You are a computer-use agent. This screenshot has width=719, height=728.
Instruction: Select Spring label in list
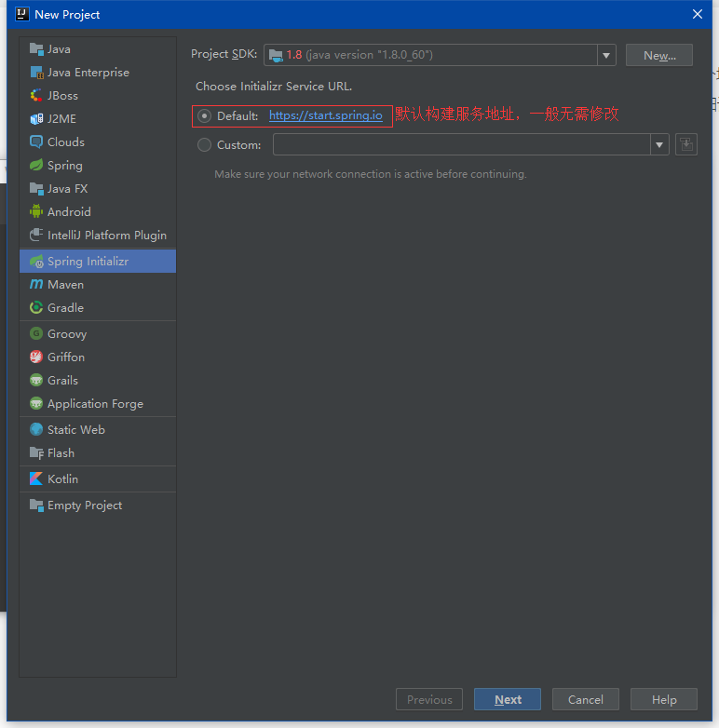point(65,166)
